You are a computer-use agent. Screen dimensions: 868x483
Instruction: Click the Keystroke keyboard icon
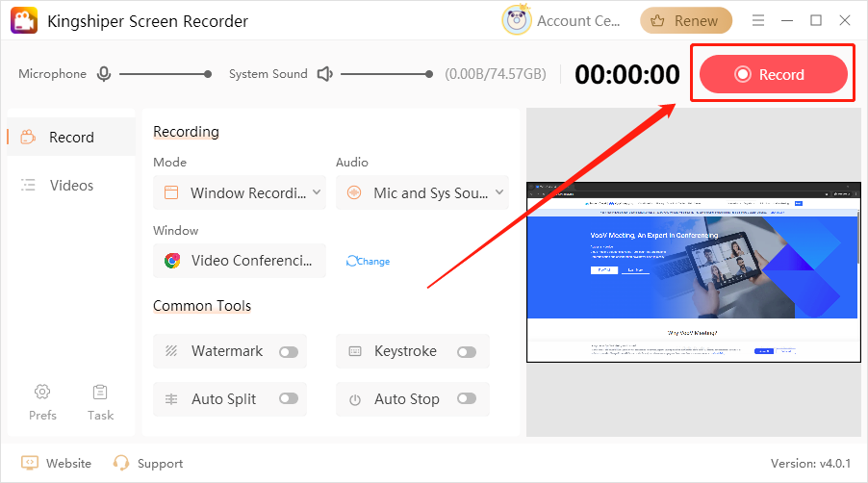355,351
